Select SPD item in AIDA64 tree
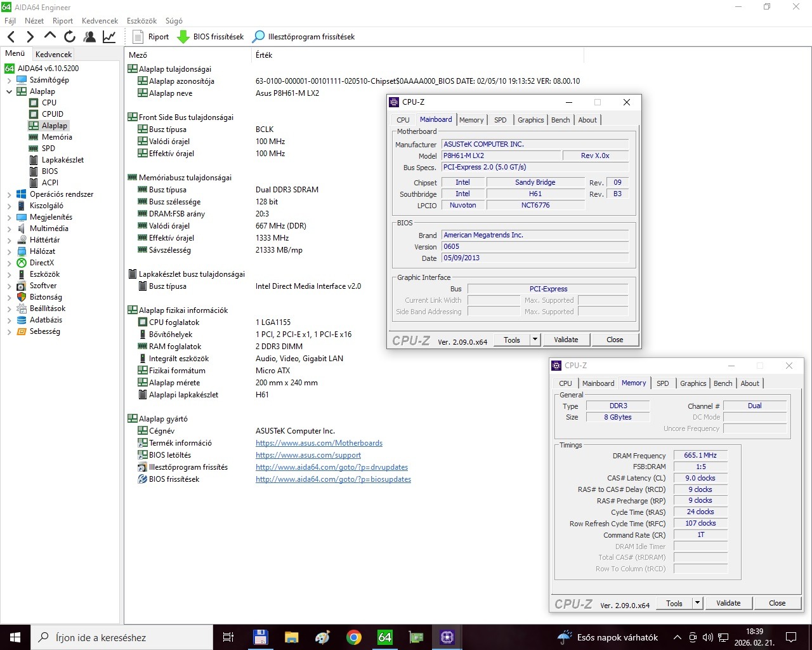Image resolution: width=812 pixels, height=650 pixels. pos(48,148)
